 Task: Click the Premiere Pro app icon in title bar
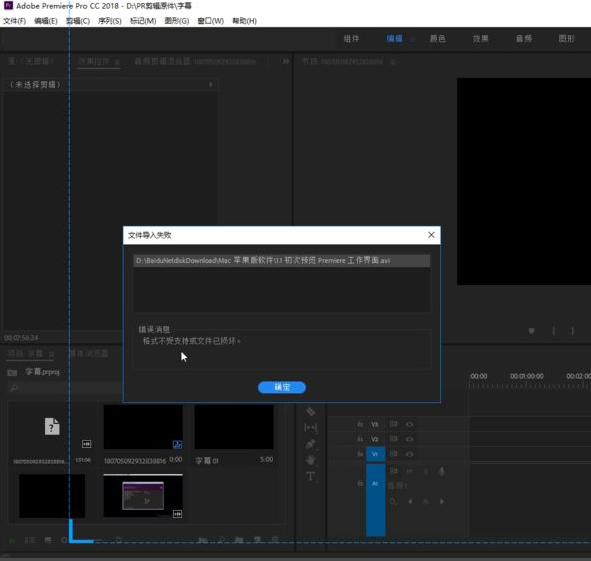tap(8, 5)
